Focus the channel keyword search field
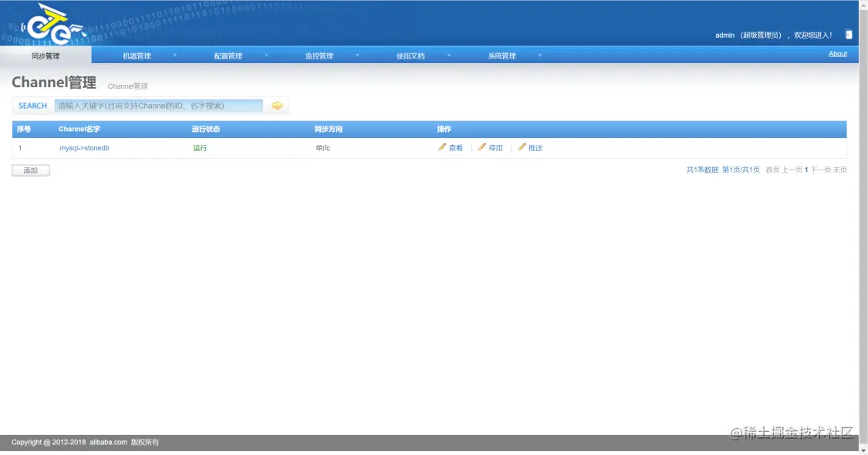This screenshot has width=868, height=455. pos(158,106)
